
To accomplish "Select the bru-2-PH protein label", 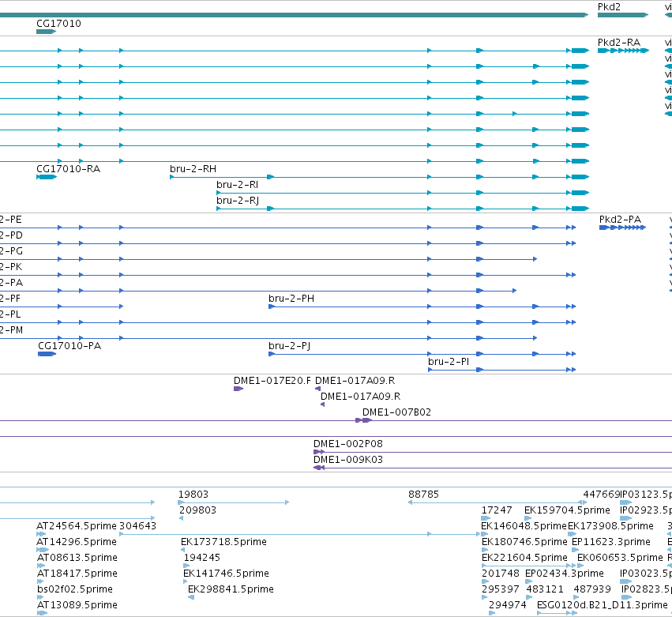I will pyautogui.click(x=291, y=299).
